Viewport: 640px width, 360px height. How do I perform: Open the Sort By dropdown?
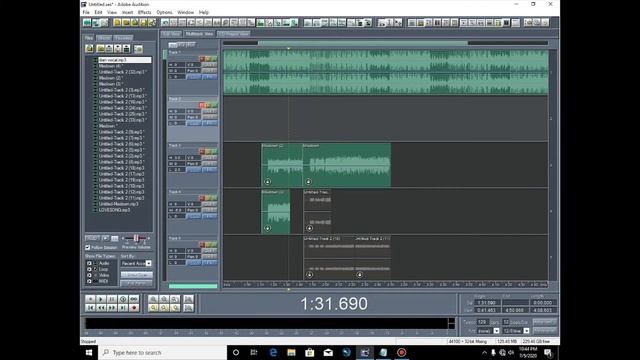click(149, 263)
